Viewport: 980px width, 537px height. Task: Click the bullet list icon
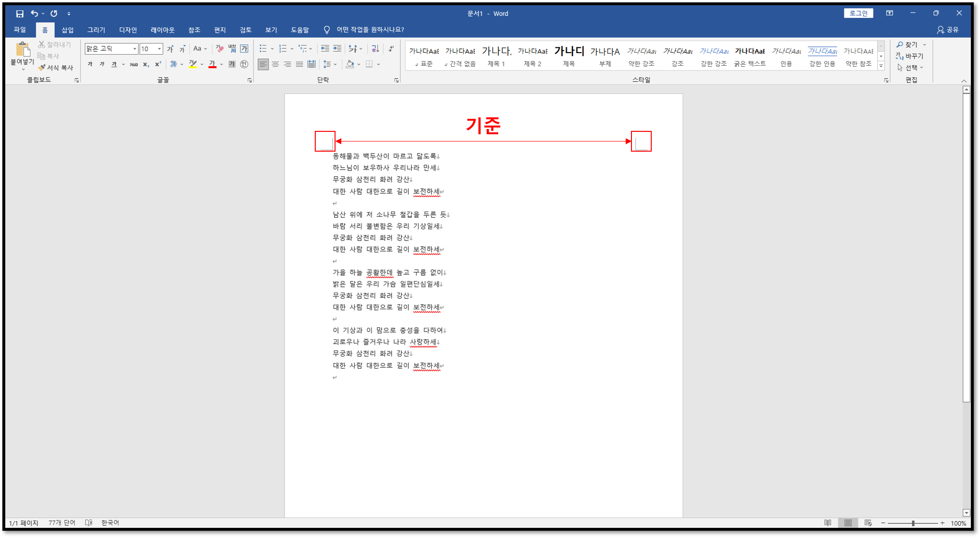pyautogui.click(x=263, y=49)
